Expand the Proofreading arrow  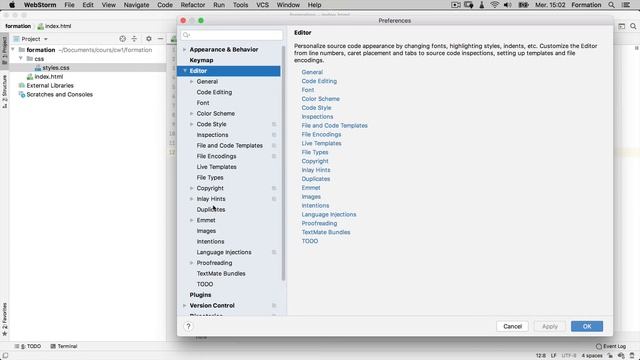(191, 263)
